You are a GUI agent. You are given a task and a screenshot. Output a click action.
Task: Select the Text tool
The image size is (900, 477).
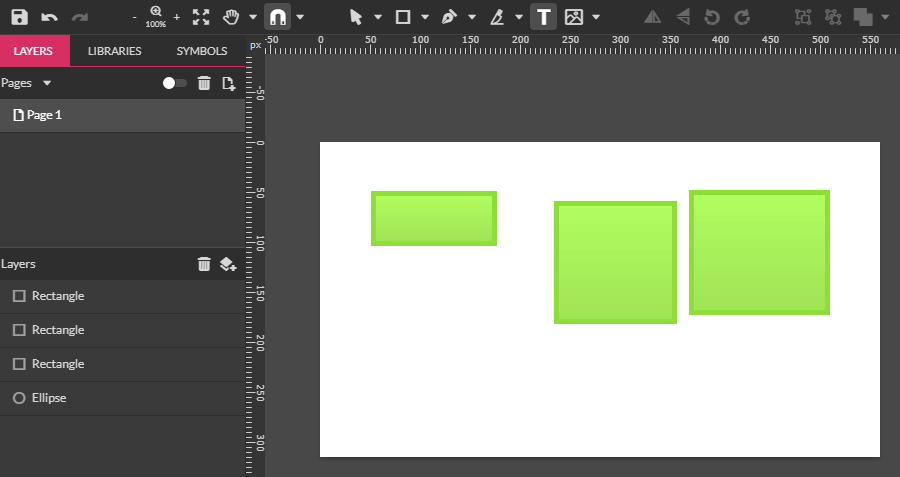coord(543,17)
